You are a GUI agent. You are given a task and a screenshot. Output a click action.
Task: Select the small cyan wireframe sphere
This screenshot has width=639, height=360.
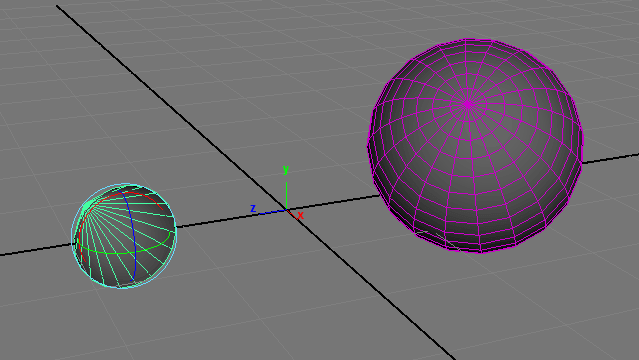[x=124, y=236]
